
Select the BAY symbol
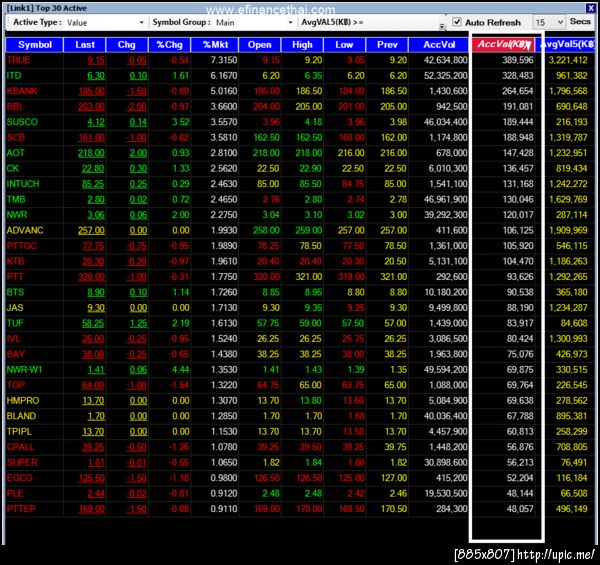[16, 354]
